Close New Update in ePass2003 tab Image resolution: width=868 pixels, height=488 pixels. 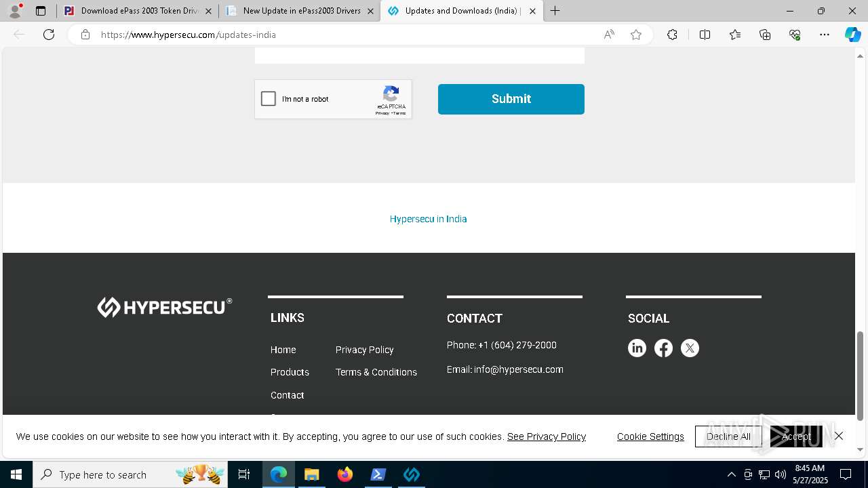pyautogui.click(x=370, y=11)
